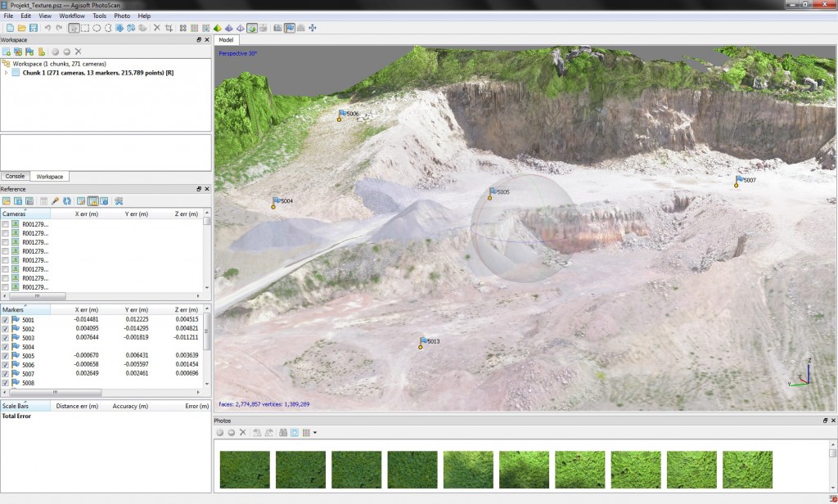This screenshot has height=504, width=838.
Task: Click the Save project icon
Action: point(32,28)
